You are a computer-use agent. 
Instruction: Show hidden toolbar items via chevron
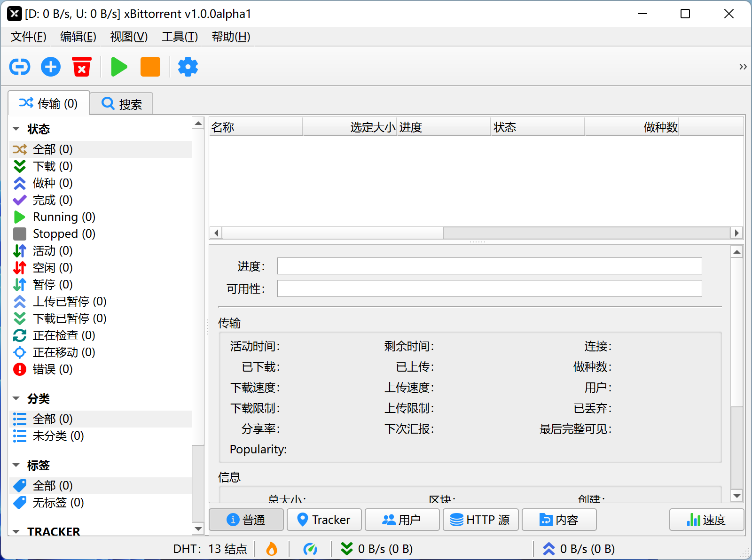(x=743, y=67)
